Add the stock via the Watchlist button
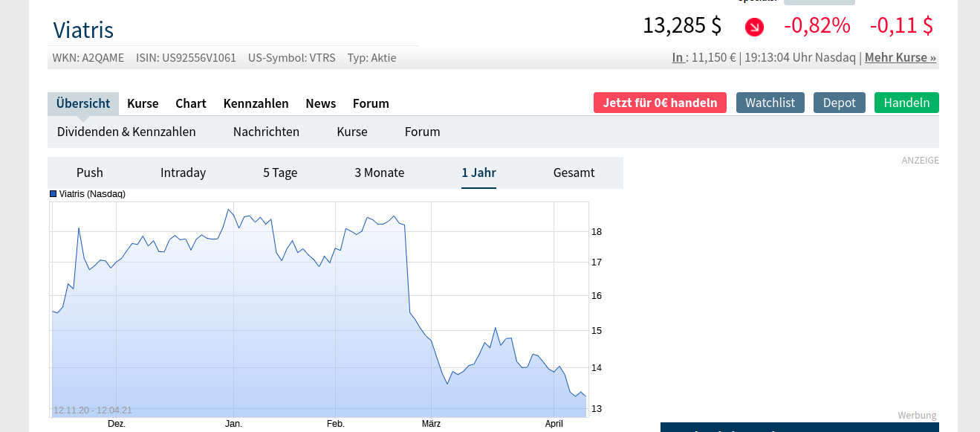The image size is (980, 432). (770, 103)
